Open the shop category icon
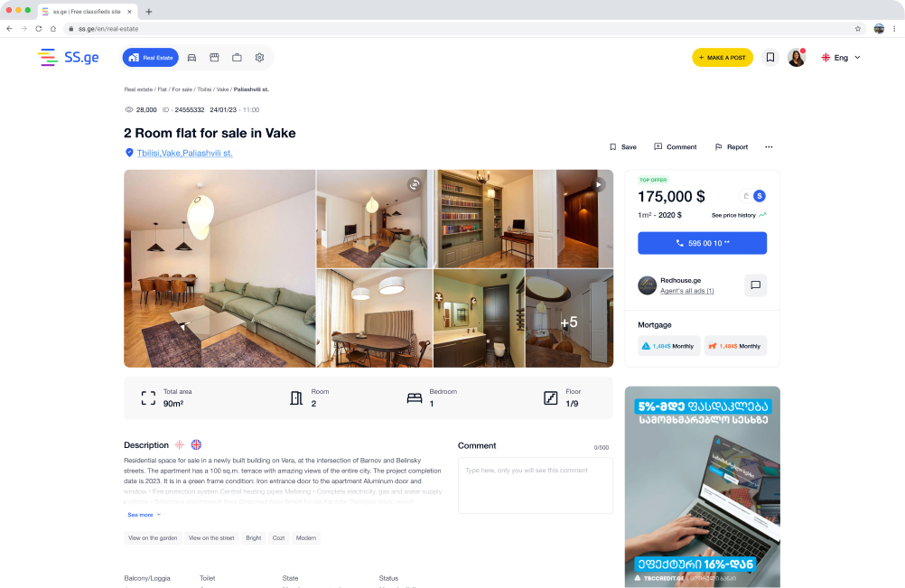 tap(214, 58)
